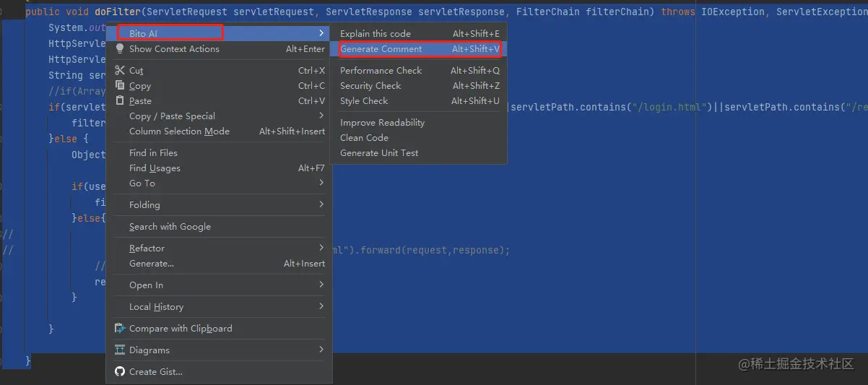868x385 pixels.
Task: Click the Compare with Clipboard icon
Action: pos(120,328)
